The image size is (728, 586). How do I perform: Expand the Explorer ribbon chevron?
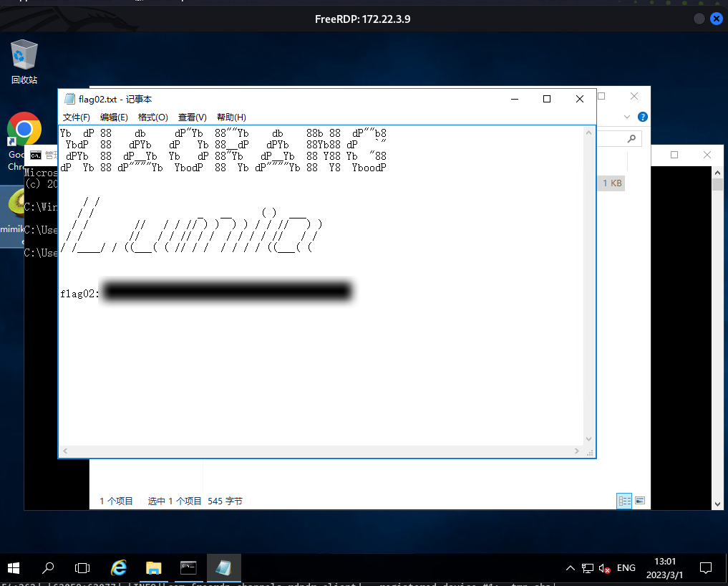[x=627, y=117]
